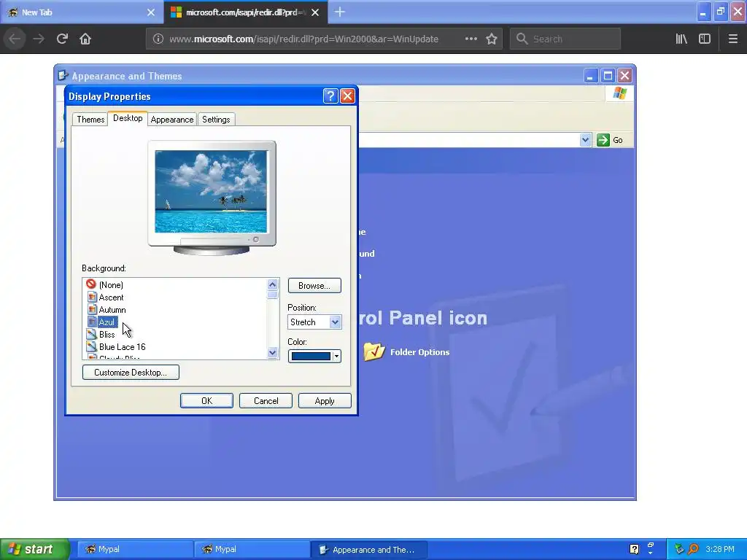Click the Apply button
Screen dimensions: 747x560
tap(325, 401)
